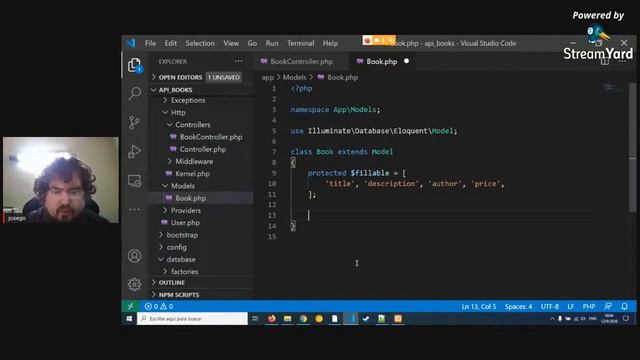Open Firefox from the taskbar
Viewport: 640px width, 360px height.
271,319
